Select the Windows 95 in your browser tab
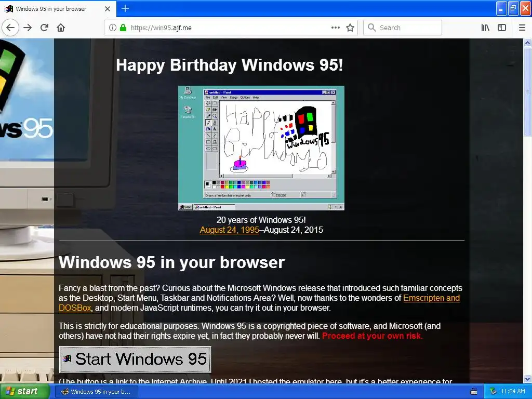Screen dimensions: 532x399 coord(58,9)
